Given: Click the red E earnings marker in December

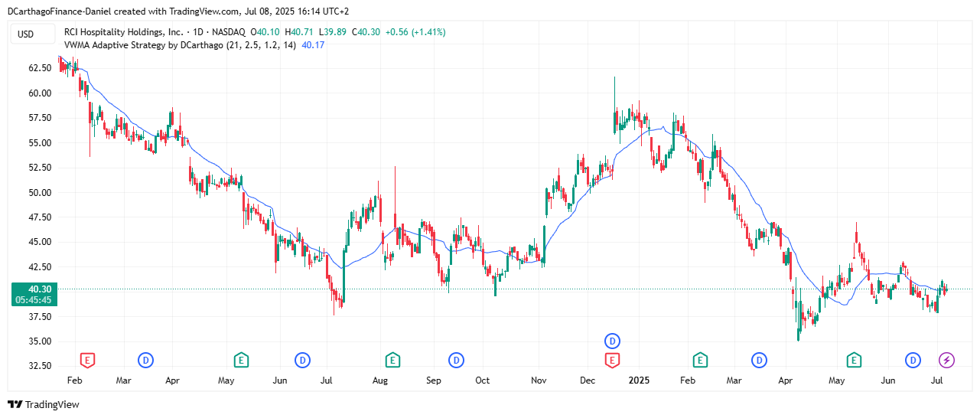Looking at the screenshot, I should tap(612, 359).
